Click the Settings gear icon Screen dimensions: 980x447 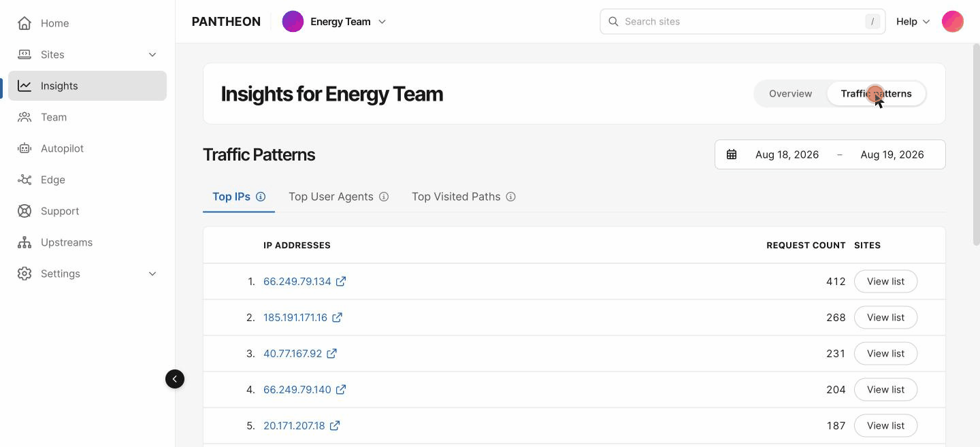pyautogui.click(x=24, y=274)
